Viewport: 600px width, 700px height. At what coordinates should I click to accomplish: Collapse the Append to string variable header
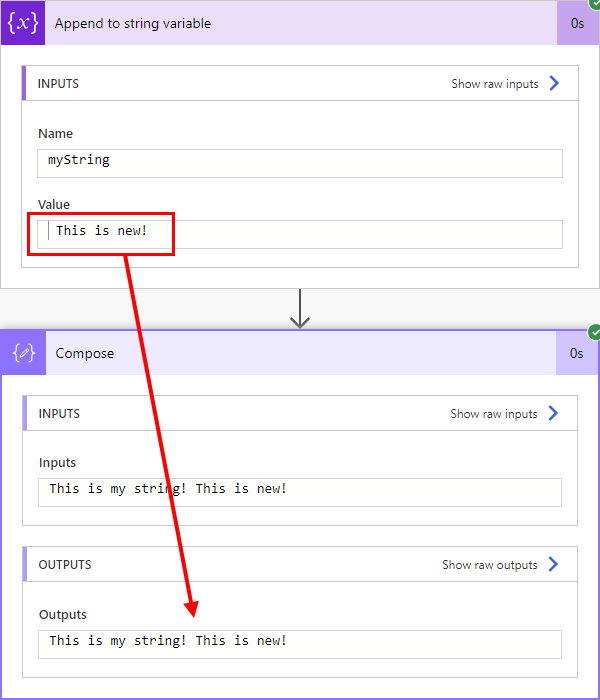click(x=301, y=23)
